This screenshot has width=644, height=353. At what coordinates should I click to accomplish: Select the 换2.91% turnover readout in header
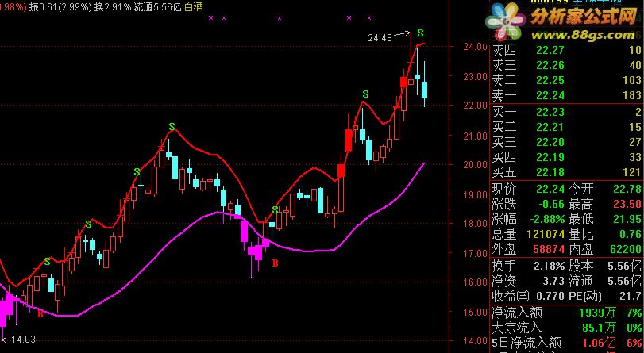pos(113,7)
